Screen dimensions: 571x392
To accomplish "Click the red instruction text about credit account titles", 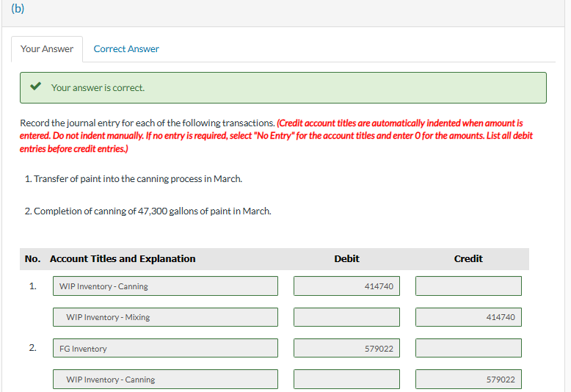I will pos(276,136).
